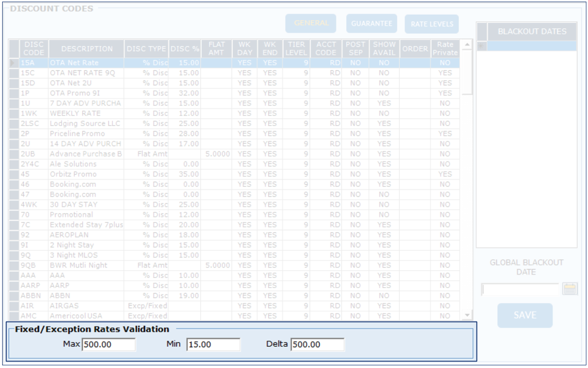Edit the Min rate validation field

(x=213, y=345)
